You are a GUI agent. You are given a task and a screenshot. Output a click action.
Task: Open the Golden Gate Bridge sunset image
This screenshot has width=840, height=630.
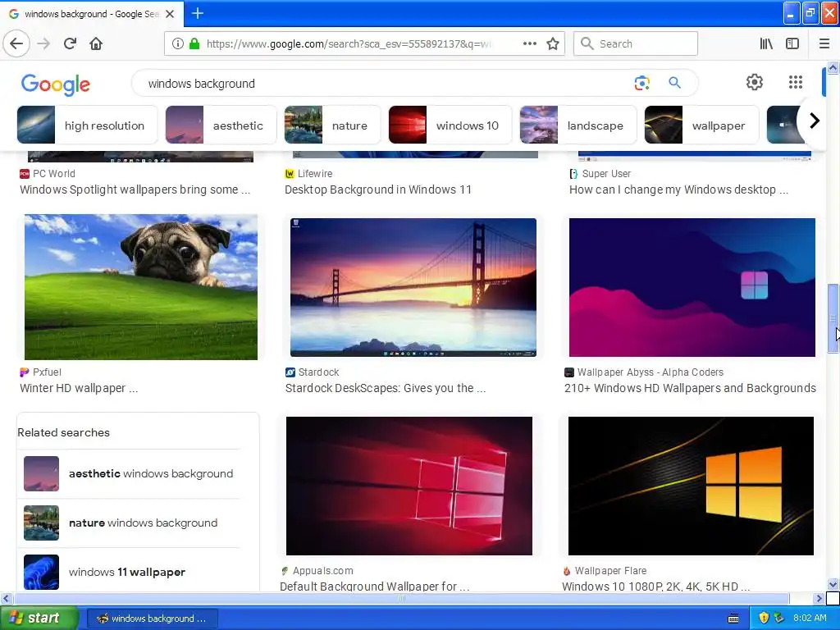coord(413,287)
